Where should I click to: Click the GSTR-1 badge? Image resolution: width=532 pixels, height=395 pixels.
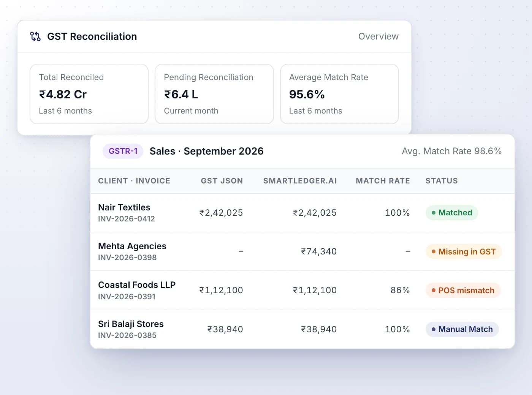click(123, 151)
